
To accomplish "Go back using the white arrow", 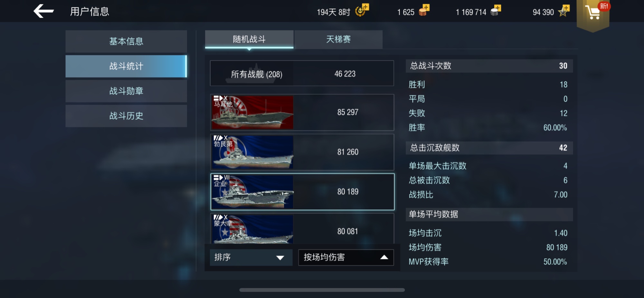I will click(x=43, y=11).
